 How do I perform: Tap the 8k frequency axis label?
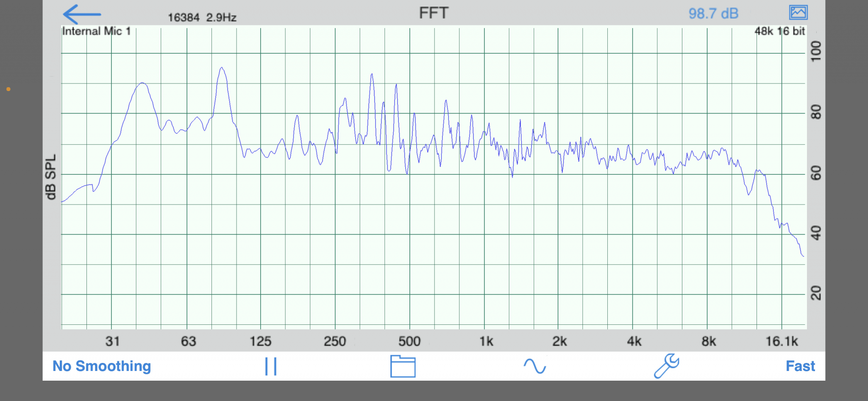tap(709, 341)
